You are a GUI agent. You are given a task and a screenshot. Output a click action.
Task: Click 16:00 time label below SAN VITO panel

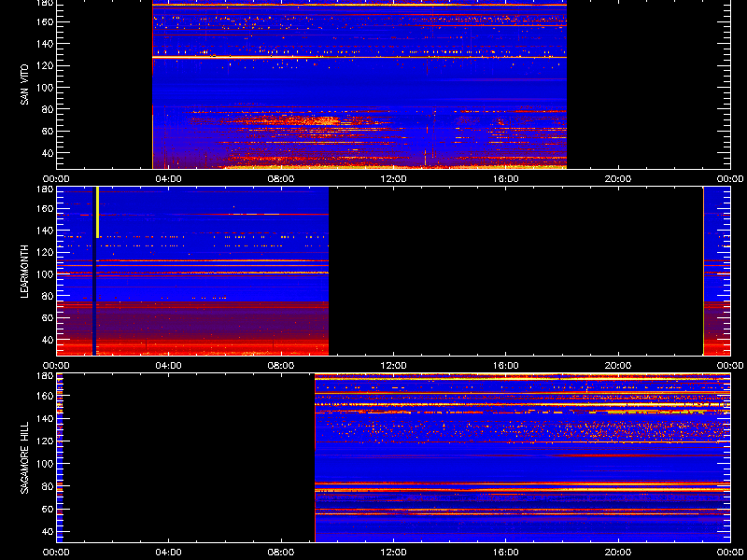[x=505, y=179]
